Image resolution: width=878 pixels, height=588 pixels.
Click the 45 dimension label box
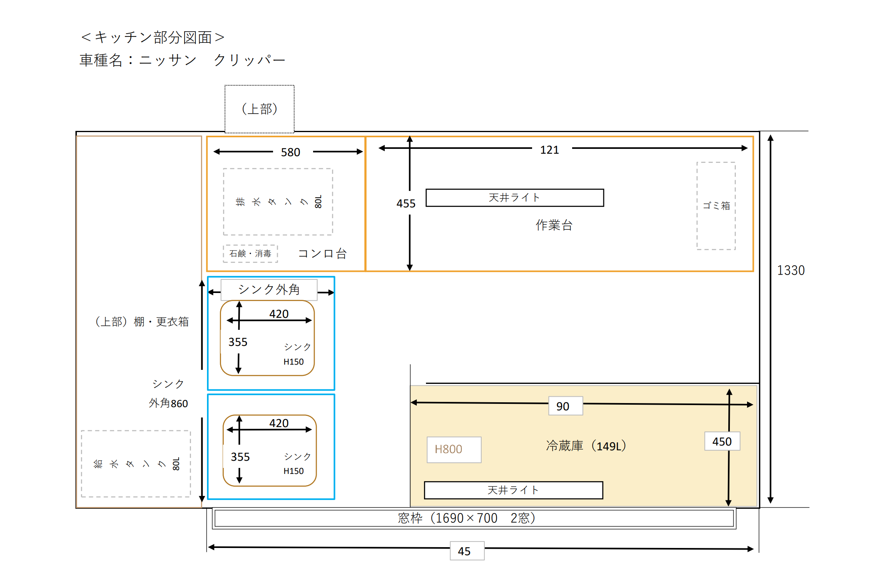tap(467, 551)
